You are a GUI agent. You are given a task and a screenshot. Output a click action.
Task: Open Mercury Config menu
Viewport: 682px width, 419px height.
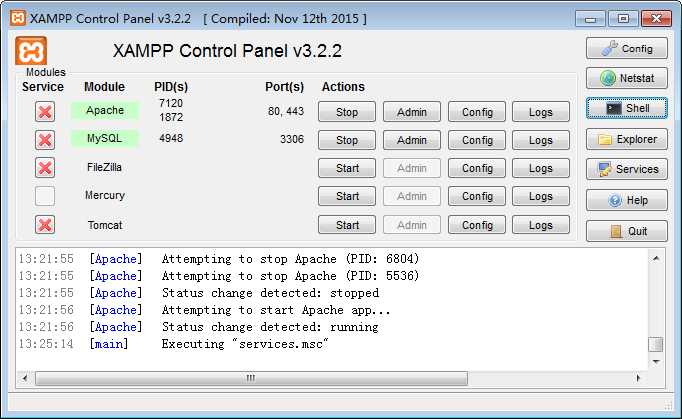(x=477, y=196)
